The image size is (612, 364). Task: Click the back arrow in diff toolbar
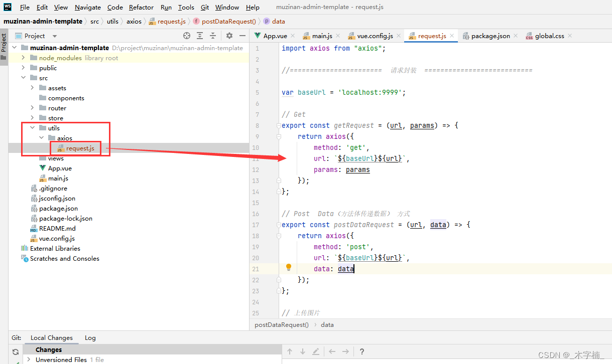(x=332, y=351)
